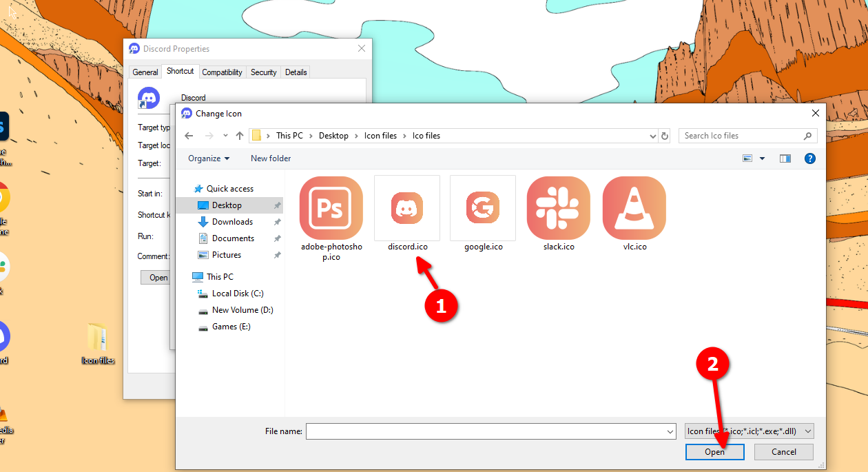The image size is (868, 472).
Task: Select the slack.ico file icon
Action: [559, 207]
